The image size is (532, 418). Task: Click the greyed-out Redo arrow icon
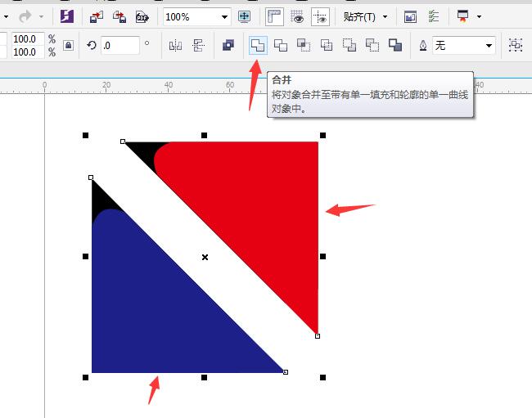(25, 16)
